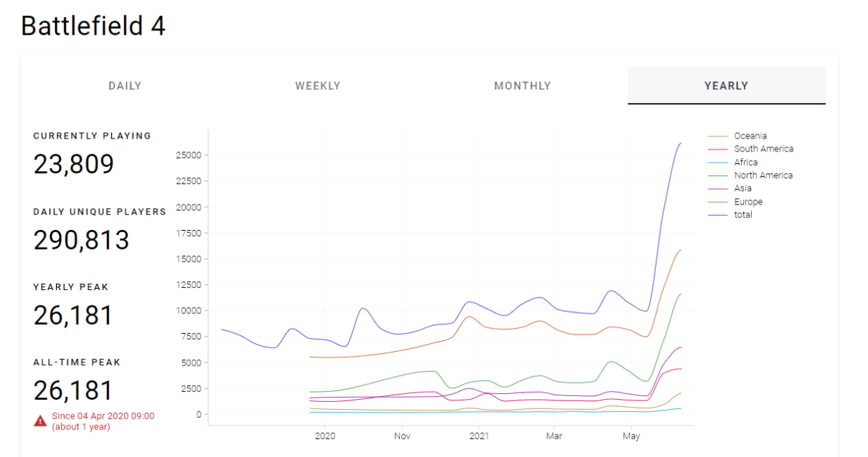The height and width of the screenshot is (457, 868).
Task: Hide the total series in legend
Action: point(730,215)
